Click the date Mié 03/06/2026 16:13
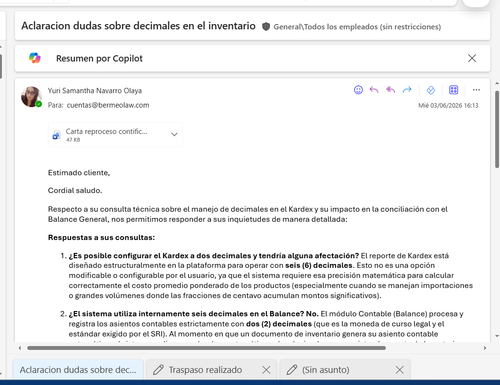 tap(448, 105)
